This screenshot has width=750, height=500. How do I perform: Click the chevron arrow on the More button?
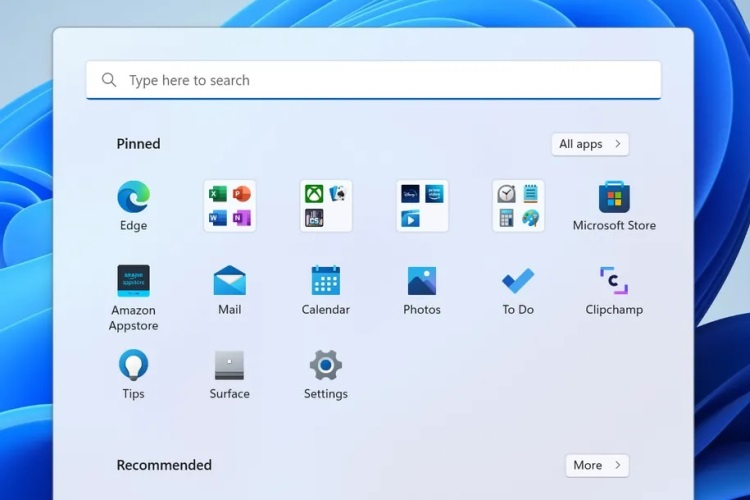point(618,465)
